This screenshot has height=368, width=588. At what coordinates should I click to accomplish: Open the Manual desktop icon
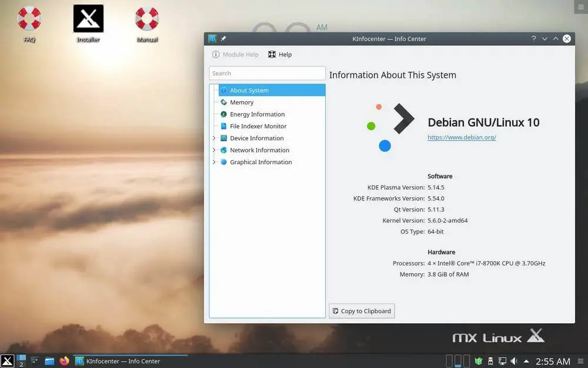pos(147,24)
